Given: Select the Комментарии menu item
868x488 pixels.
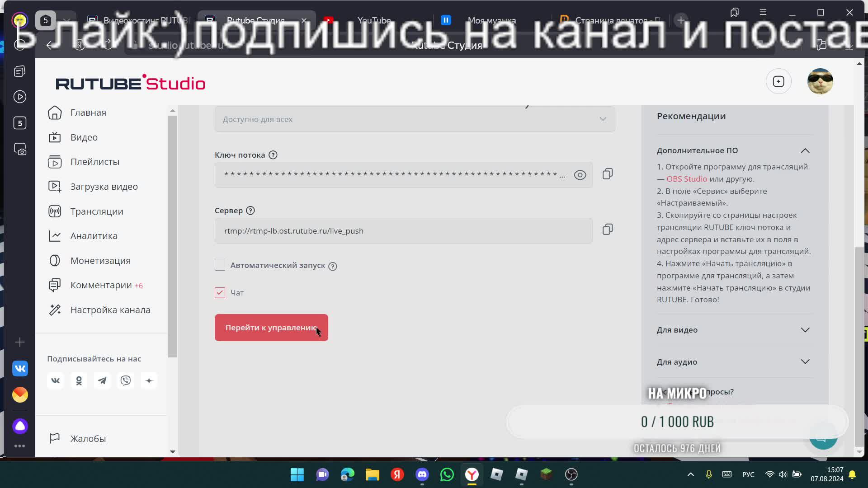Looking at the screenshot, I should point(100,285).
